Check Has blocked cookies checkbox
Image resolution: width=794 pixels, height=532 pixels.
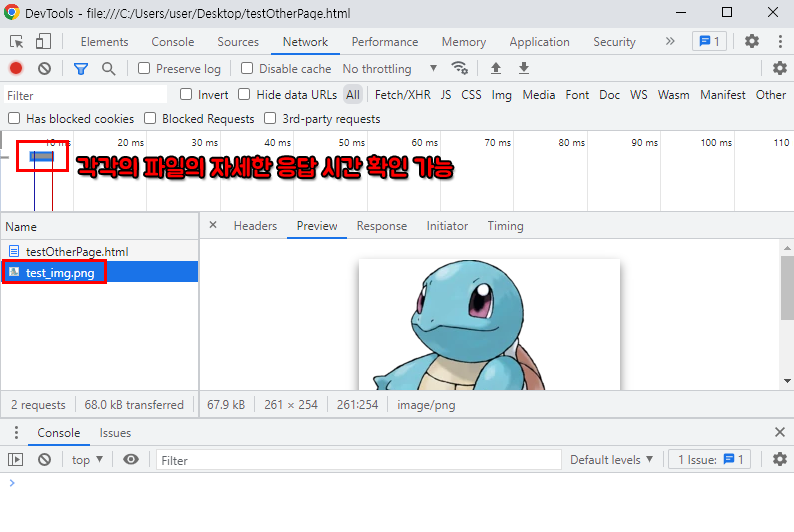point(14,118)
